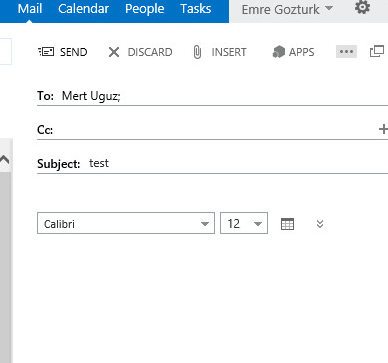Insert a table using table icon

287,224
